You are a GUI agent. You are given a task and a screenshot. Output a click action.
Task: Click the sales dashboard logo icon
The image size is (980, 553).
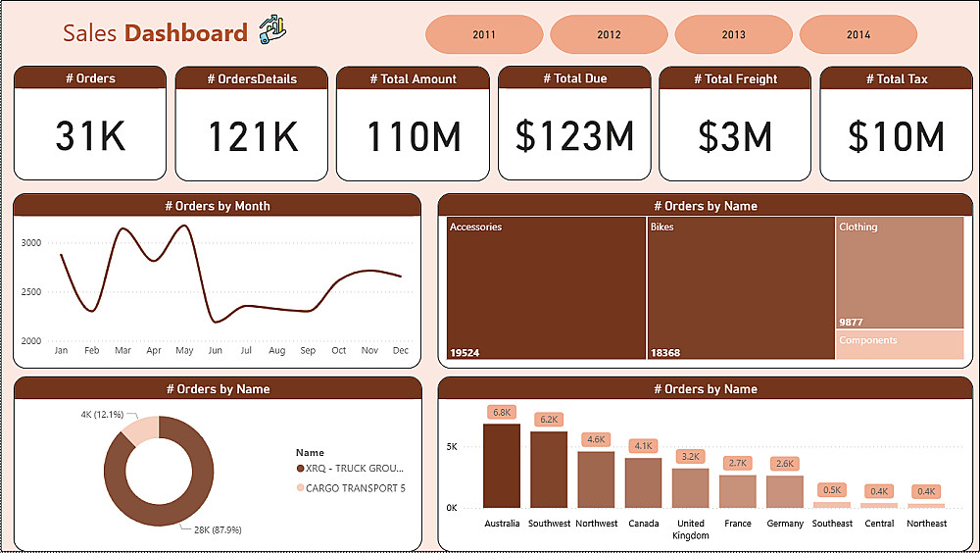tap(272, 30)
